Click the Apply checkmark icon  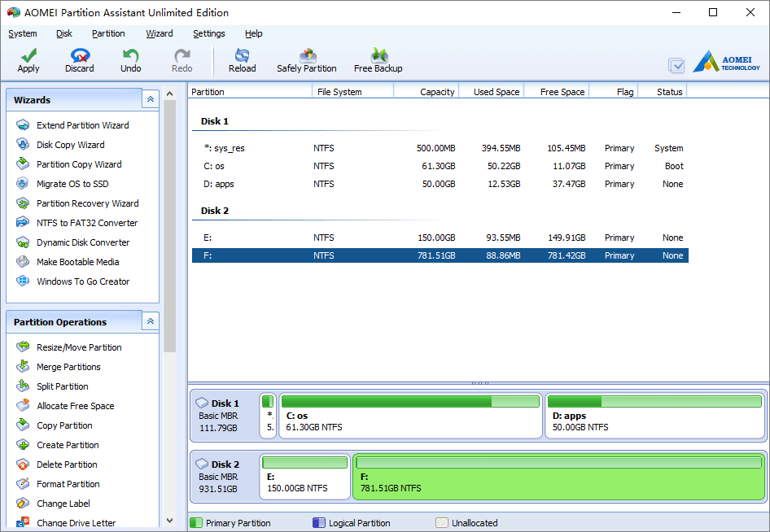(28, 55)
